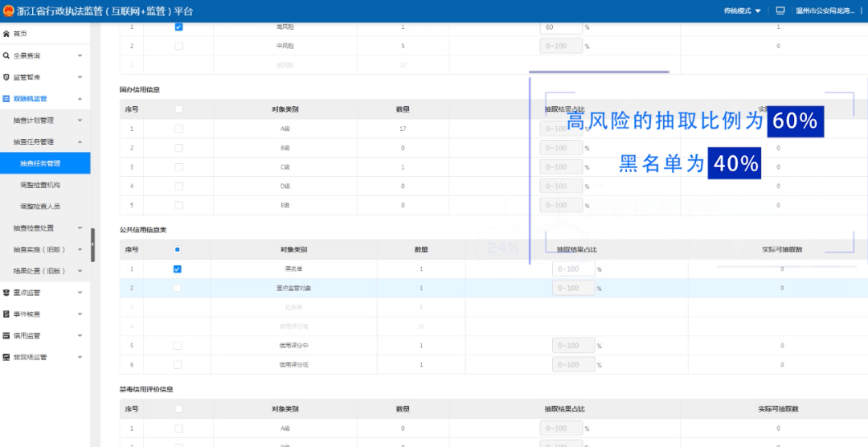The height and width of the screenshot is (447, 868).
Task: Check the E级 checkbox under 国办信用信息
Action: coord(178,205)
